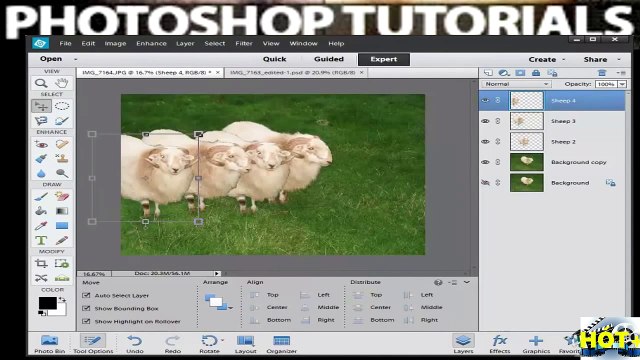The height and width of the screenshot is (360, 640).
Task: Open the Organizer
Action: click(281, 344)
